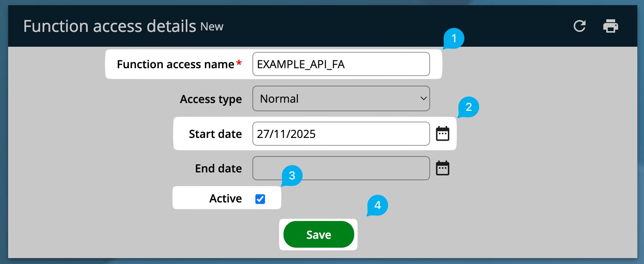Click the blue callout bubble numbered 3
644x264 pixels.
pyautogui.click(x=292, y=175)
